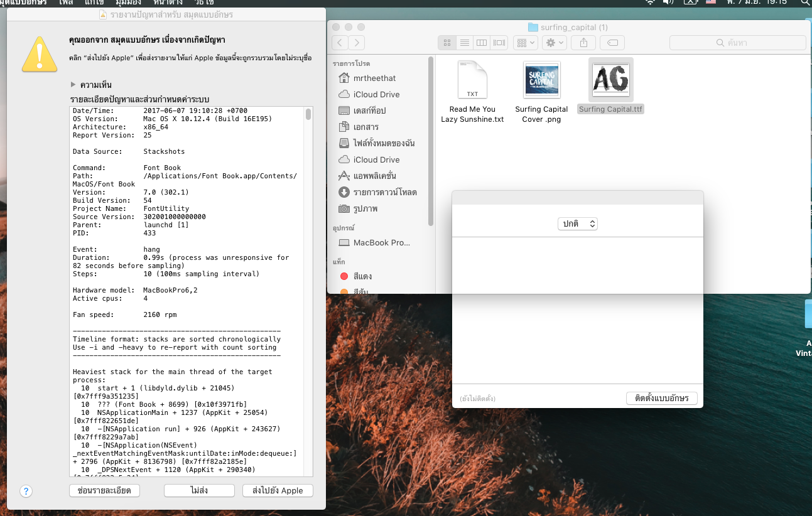Click the ติดตั้งแบบอักษร install button
Viewport: 812px width, 516px height.
click(661, 398)
